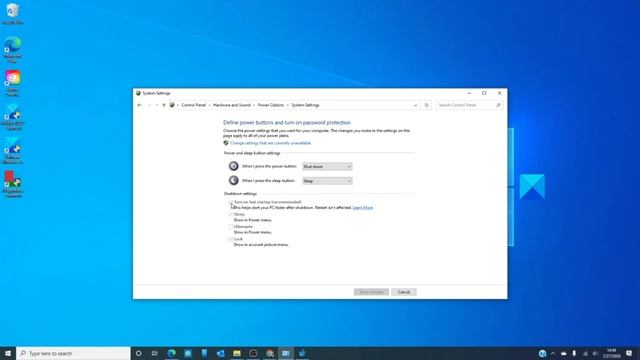The height and width of the screenshot is (360, 640).
Task: Click the shield icon beside Change settings
Action: (226, 143)
